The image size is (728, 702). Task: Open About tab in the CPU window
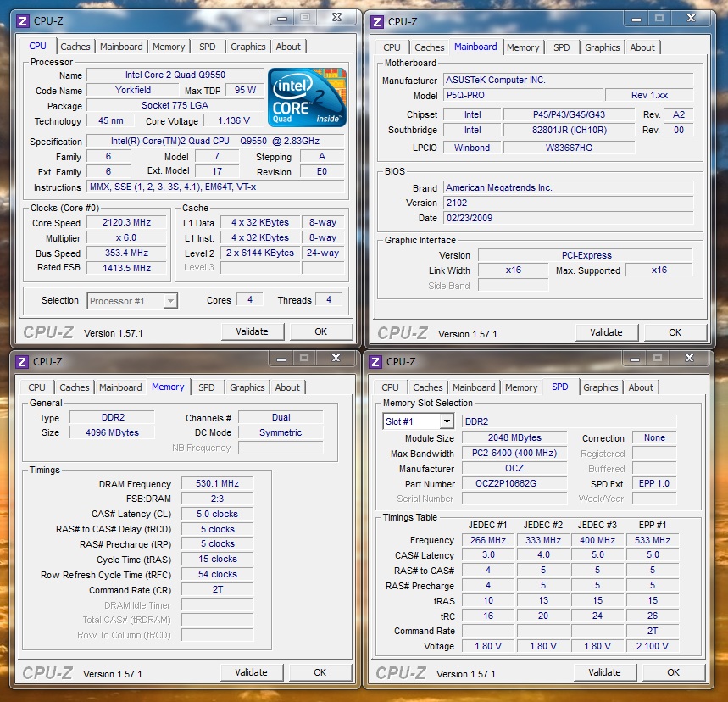click(288, 47)
